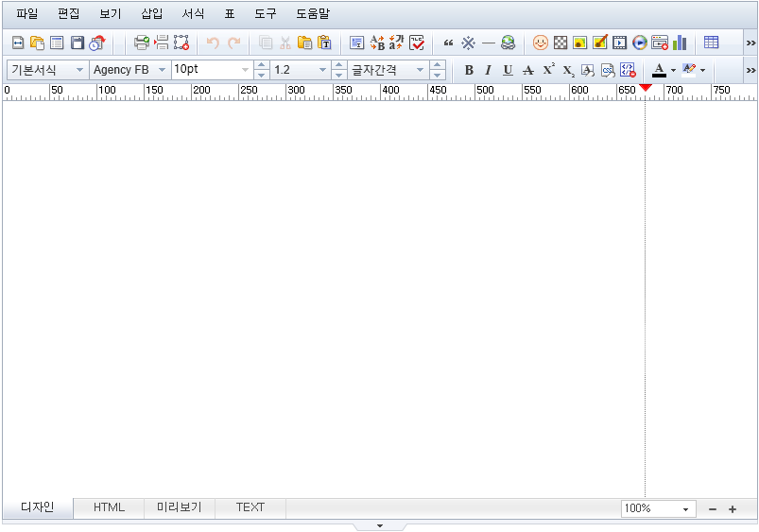Click the web window with red plus icon
Viewport: 759px width, 532px height.
point(660,43)
